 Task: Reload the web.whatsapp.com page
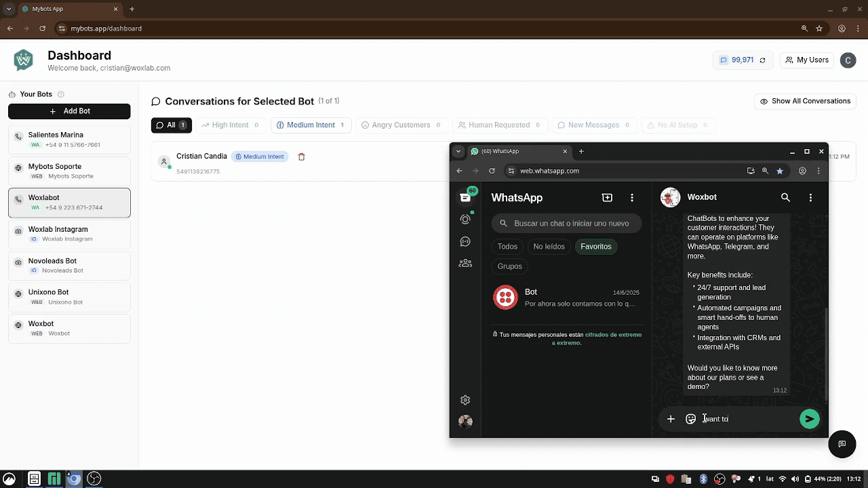492,171
